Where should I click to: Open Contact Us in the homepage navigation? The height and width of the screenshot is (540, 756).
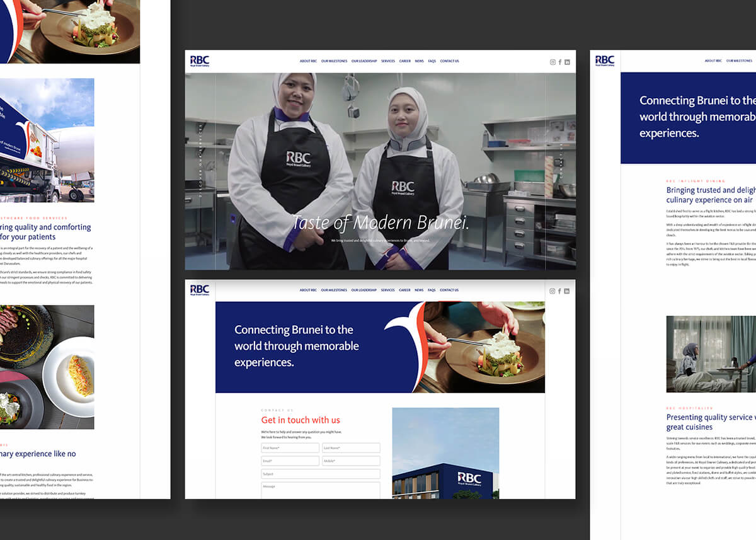449,61
